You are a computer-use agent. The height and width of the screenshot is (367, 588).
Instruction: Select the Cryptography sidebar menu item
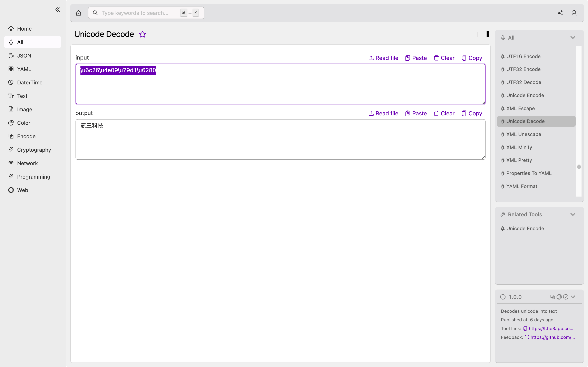point(34,149)
